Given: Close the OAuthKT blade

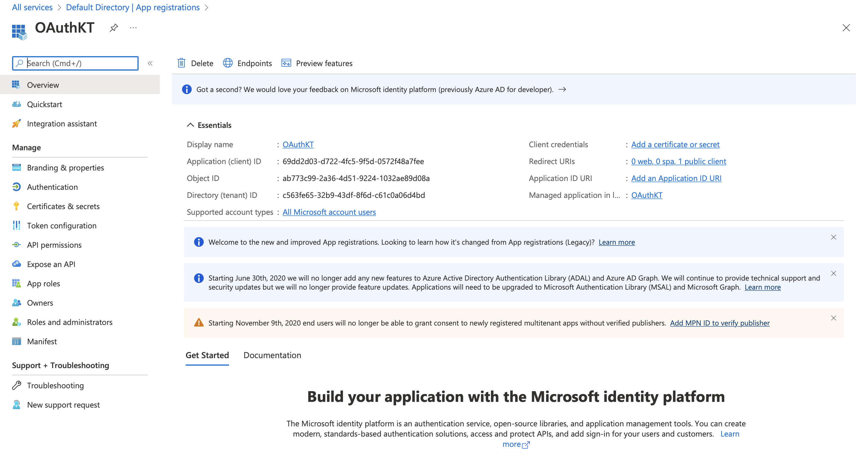Looking at the screenshot, I should click(846, 28).
